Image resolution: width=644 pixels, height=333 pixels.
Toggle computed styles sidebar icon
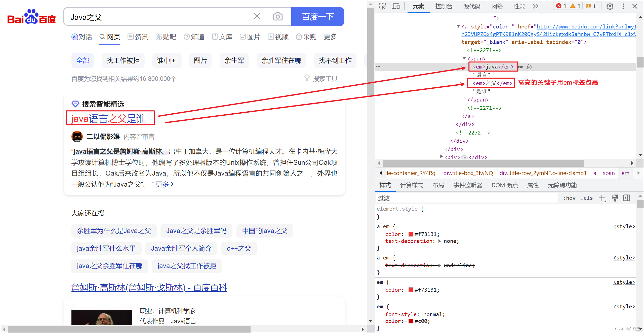point(627,198)
